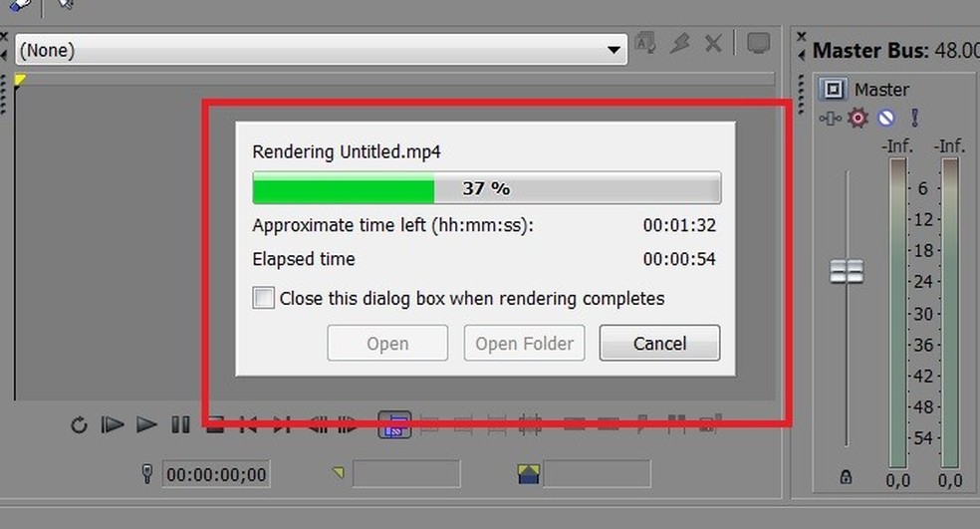Viewport: 980px width, 529px height.
Task: Click the delete preset X icon
Action: pos(713,44)
